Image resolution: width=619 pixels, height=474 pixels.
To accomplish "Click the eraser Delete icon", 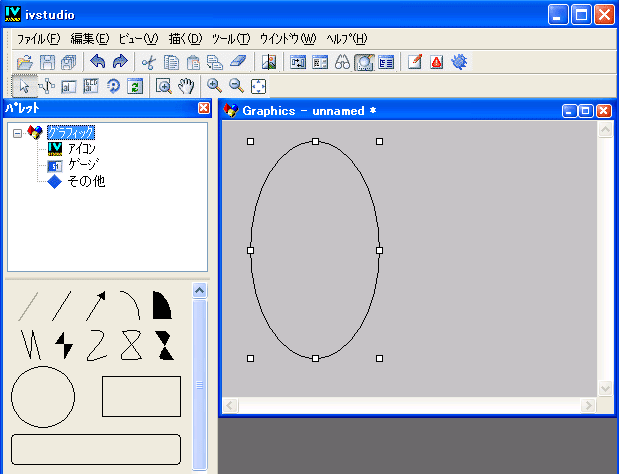I will click(x=236, y=62).
